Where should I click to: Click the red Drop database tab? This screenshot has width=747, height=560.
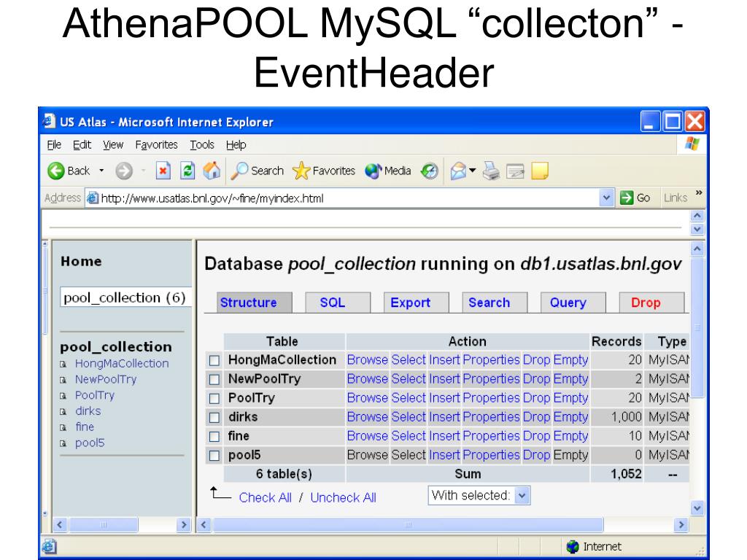coord(651,303)
